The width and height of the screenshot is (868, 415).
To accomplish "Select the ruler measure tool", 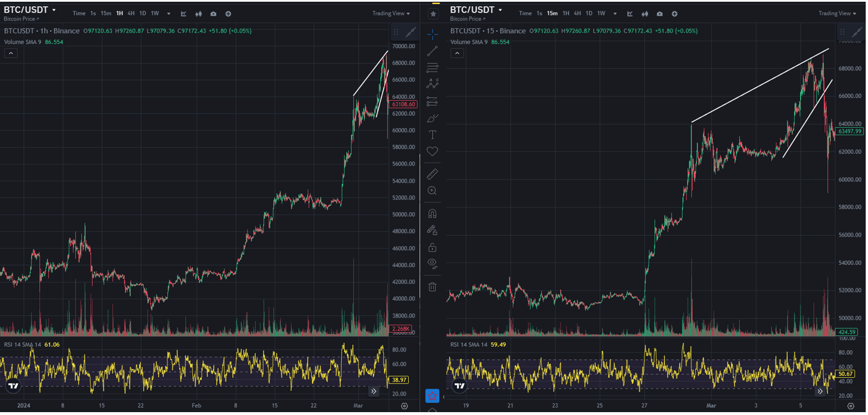I will (x=432, y=174).
